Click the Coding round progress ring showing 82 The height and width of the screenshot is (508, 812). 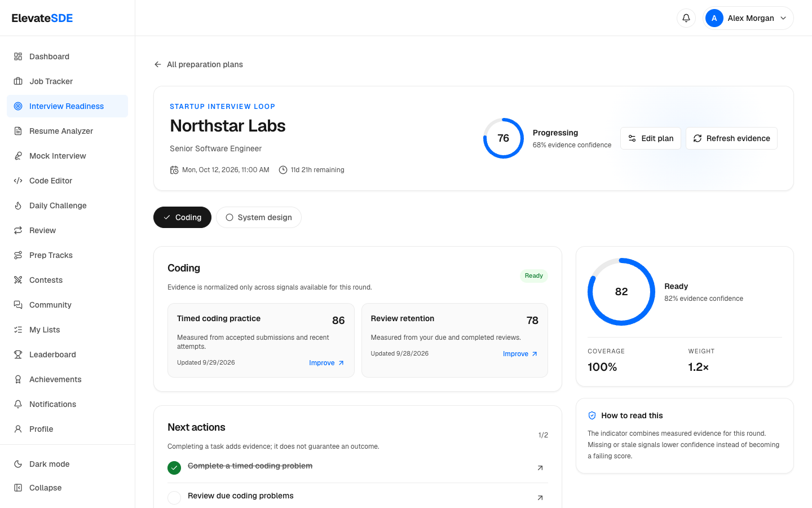tap(621, 292)
